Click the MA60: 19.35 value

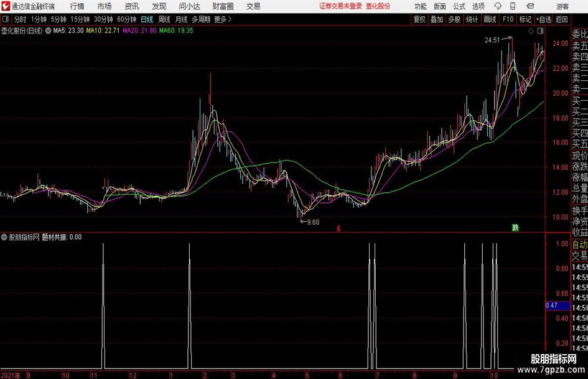tap(176, 30)
